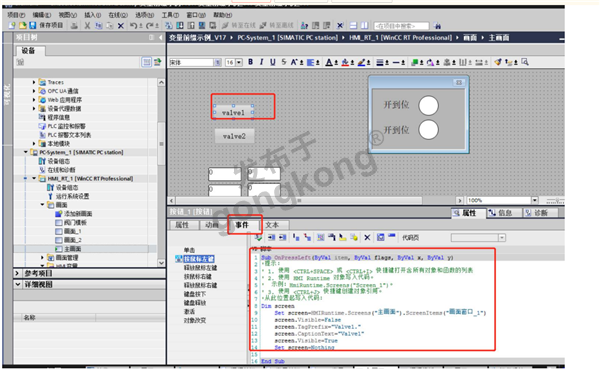Select 主画面 screen in project tree
Viewport: 600px width, 370px height.
pyautogui.click(x=72, y=249)
